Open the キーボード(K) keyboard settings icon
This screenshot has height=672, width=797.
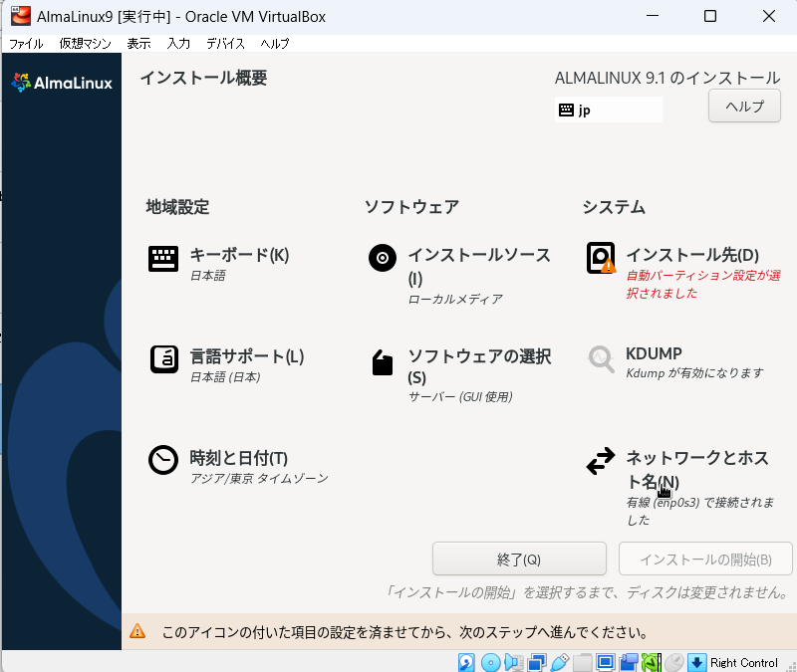coord(163,259)
